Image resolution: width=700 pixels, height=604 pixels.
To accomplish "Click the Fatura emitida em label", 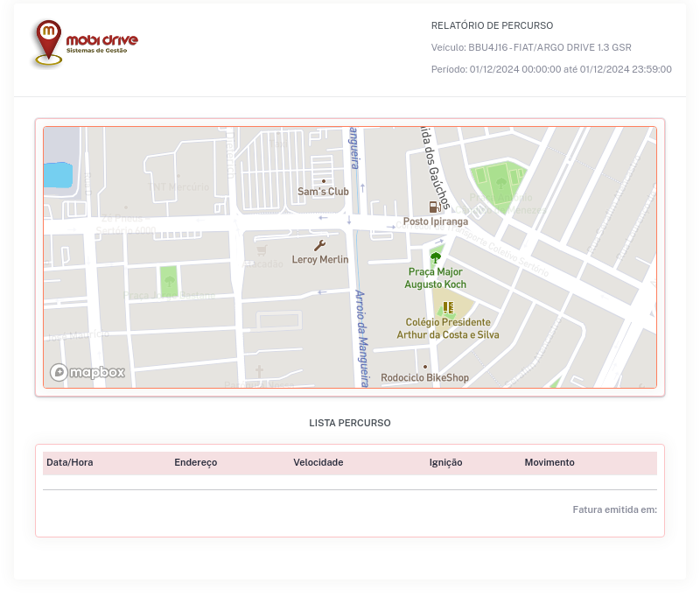I will coord(614,509).
